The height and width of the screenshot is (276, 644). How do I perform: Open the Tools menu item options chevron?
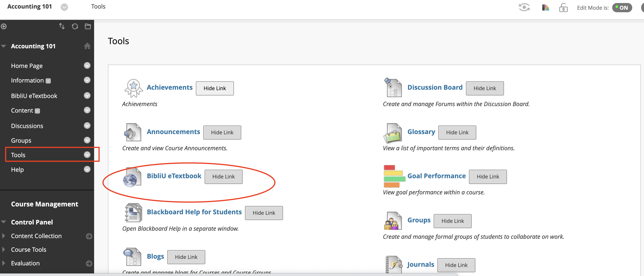[x=87, y=155]
